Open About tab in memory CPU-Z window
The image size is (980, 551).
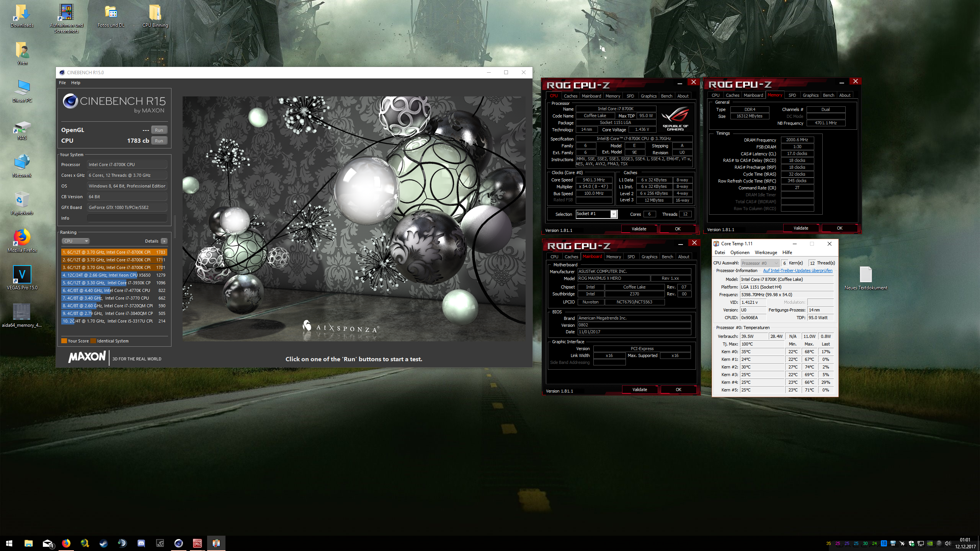[x=845, y=95]
